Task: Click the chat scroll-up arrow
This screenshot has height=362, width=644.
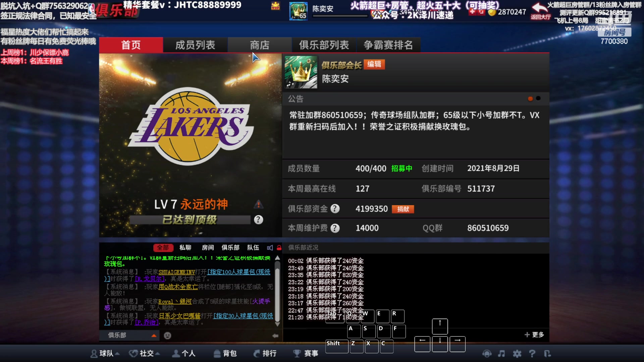Action: 277,258
